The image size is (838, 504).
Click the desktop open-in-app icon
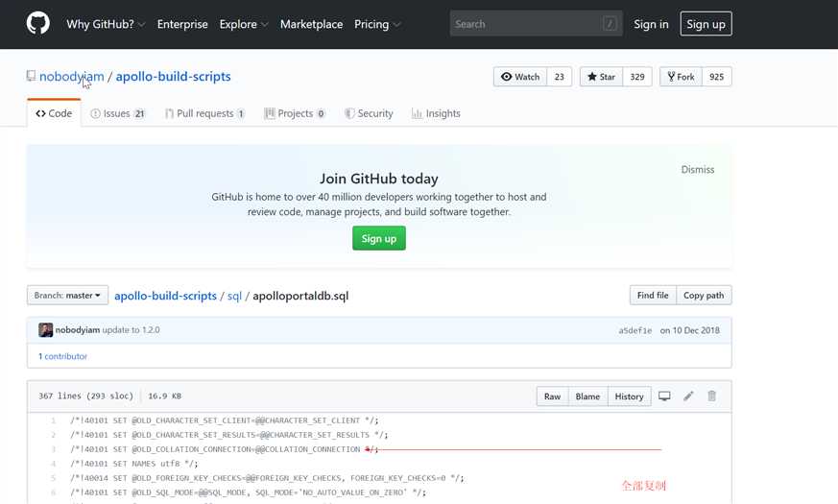click(x=664, y=396)
